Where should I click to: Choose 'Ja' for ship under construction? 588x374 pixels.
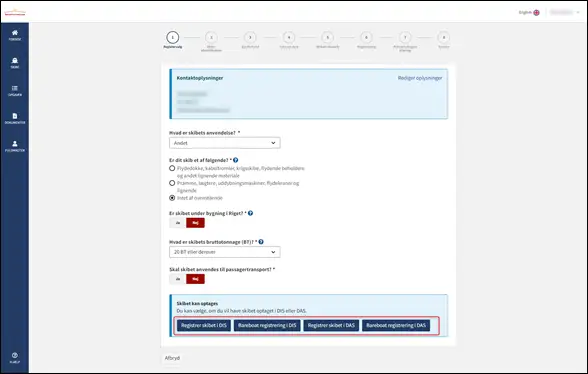point(178,223)
